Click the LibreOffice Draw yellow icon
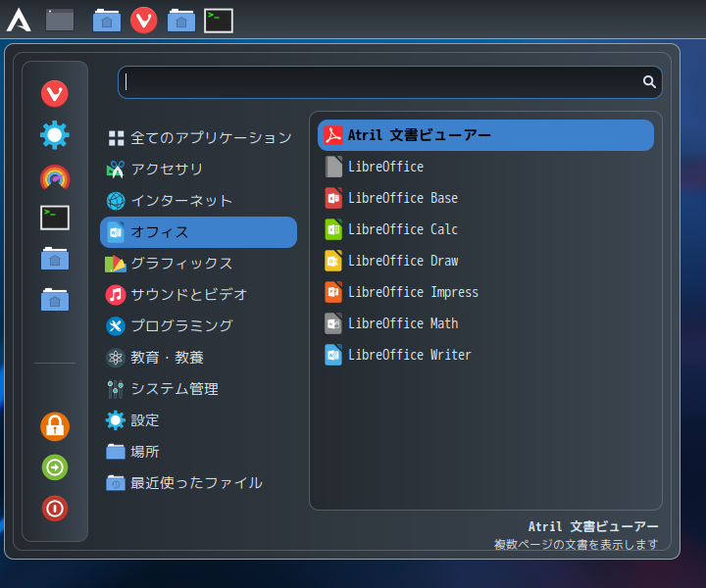Viewport: 706px width, 588px height. pyautogui.click(x=333, y=261)
